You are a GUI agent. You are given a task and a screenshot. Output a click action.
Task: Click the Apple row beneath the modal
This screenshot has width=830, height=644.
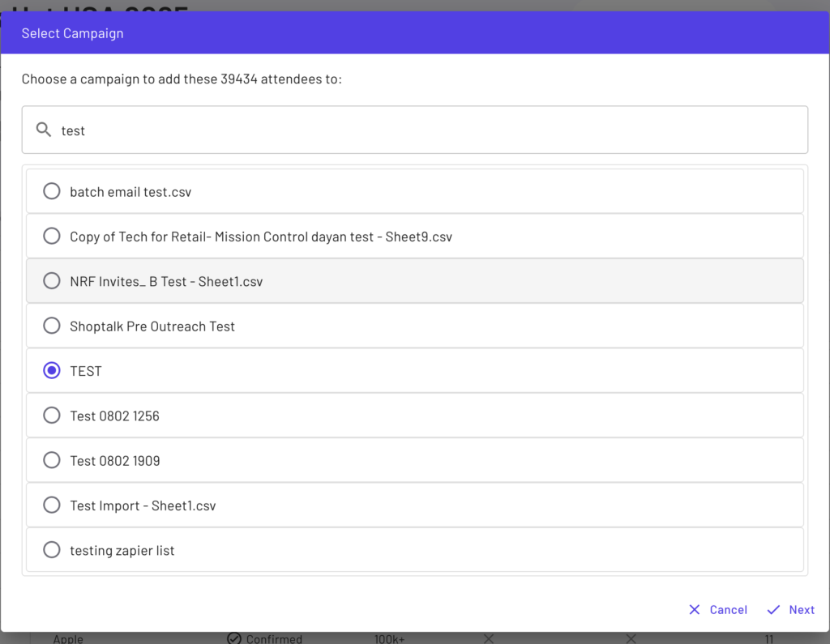pos(68,638)
